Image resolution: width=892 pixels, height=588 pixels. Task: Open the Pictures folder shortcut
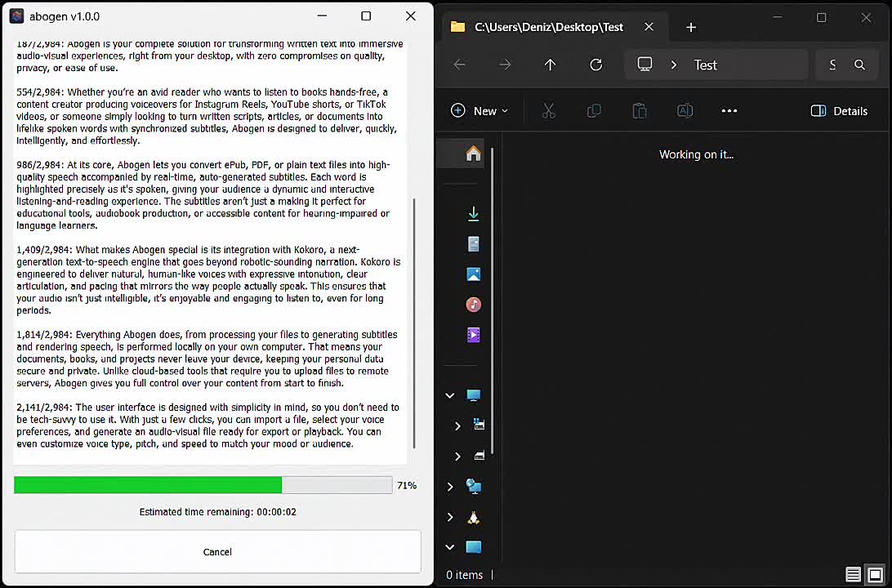pyautogui.click(x=473, y=274)
